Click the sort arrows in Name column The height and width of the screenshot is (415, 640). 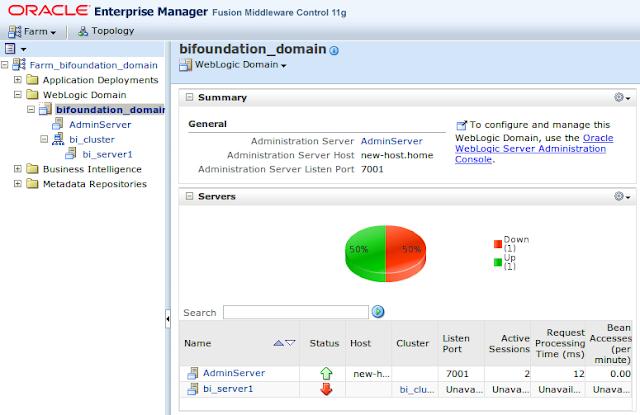284,343
